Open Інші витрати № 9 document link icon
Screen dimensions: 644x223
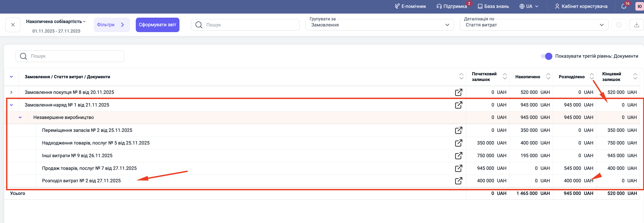[458, 156]
